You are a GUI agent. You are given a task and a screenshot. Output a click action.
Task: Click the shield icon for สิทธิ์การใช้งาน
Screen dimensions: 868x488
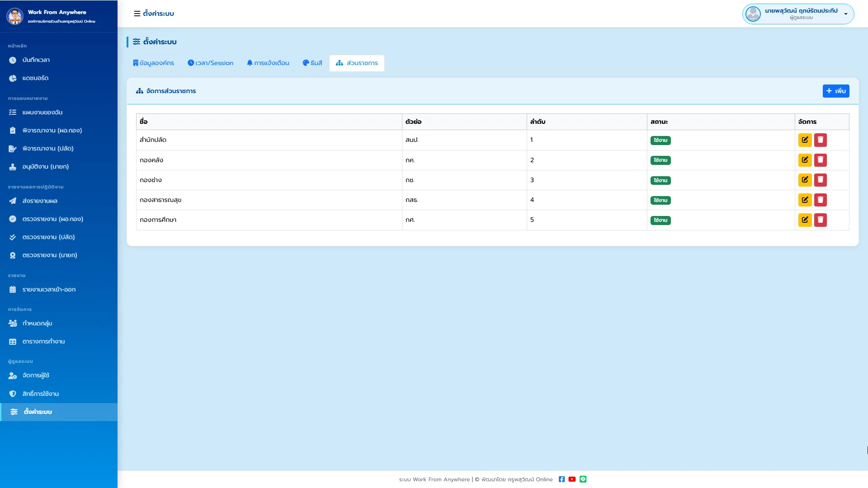[x=13, y=394]
